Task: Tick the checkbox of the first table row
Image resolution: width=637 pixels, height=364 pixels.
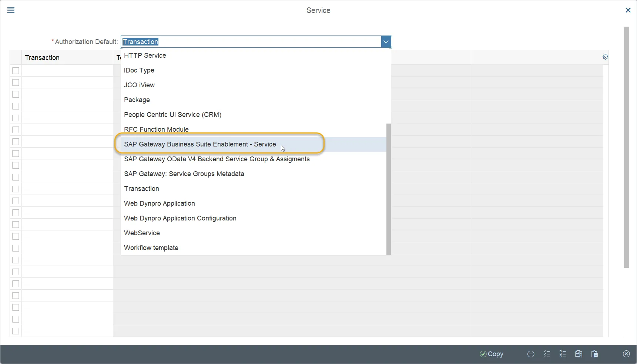Action: (x=16, y=71)
